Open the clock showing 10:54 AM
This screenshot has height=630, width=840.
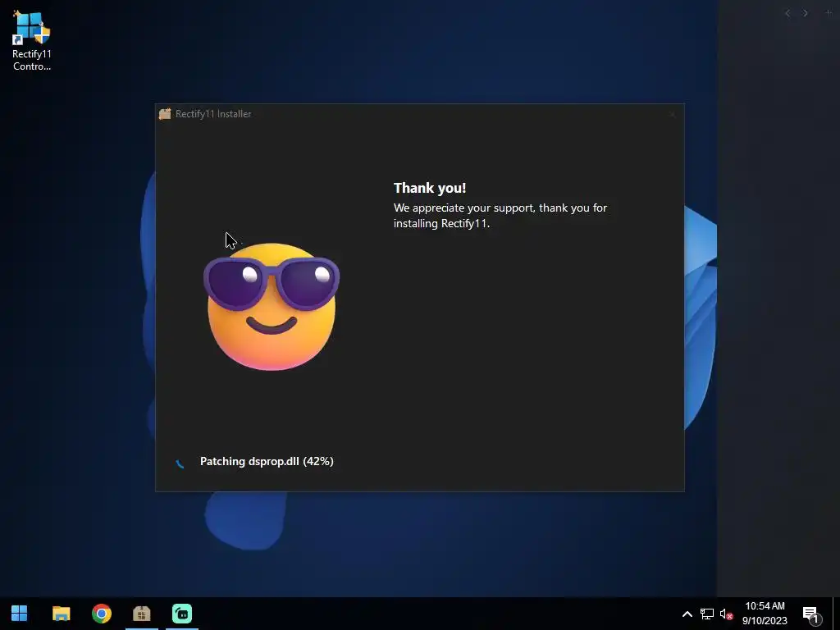coord(765,614)
